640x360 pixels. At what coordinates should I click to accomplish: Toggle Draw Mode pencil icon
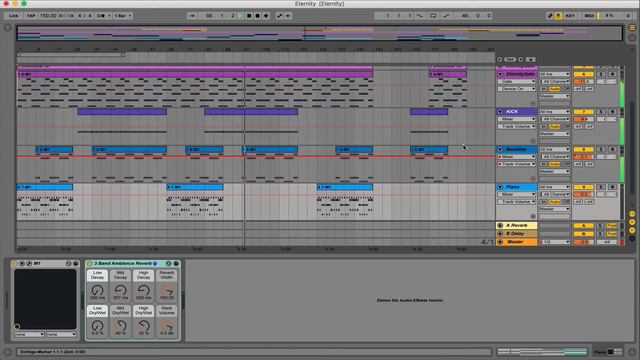pos(550,16)
